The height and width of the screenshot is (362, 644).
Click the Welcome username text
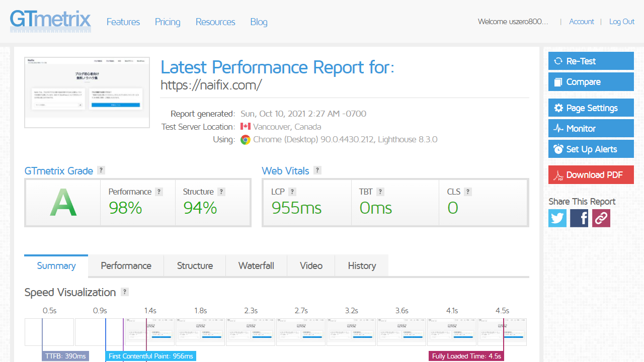click(x=513, y=22)
